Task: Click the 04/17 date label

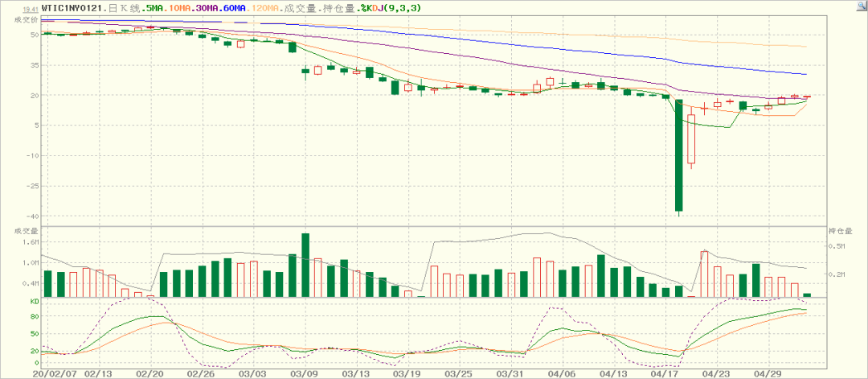Action: click(x=666, y=374)
